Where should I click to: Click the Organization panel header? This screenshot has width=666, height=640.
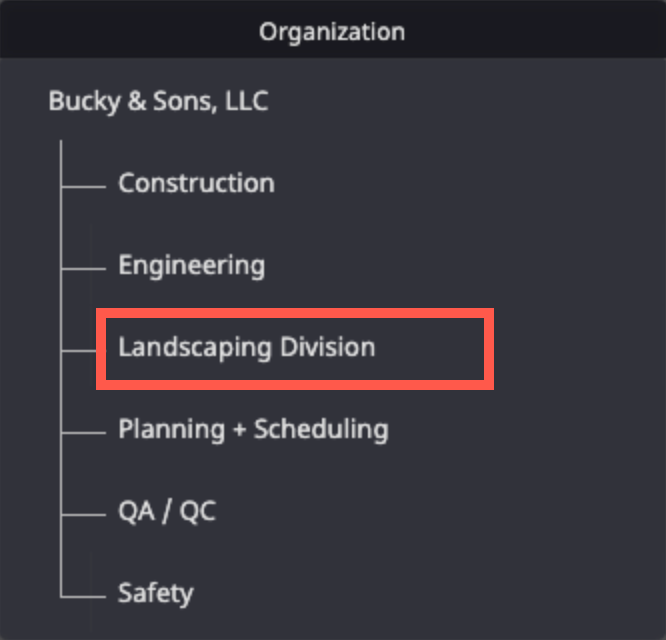(332, 31)
